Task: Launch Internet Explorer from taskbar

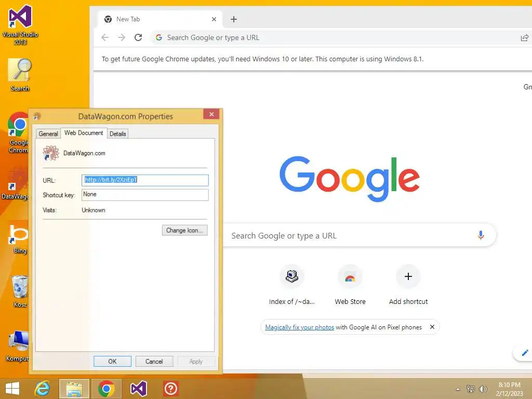Action: pyautogui.click(x=43, y=389)
